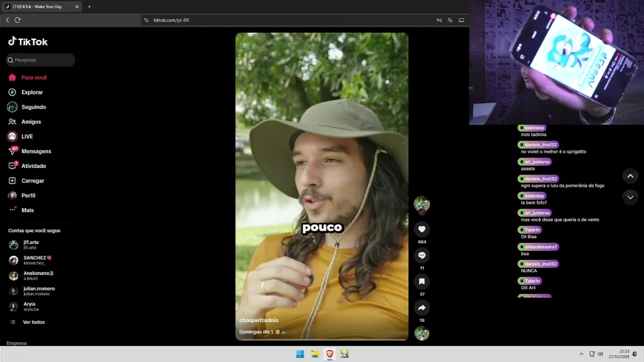Open Carregar upload page
Screen dimensions: 644x362
click(26, 180)
